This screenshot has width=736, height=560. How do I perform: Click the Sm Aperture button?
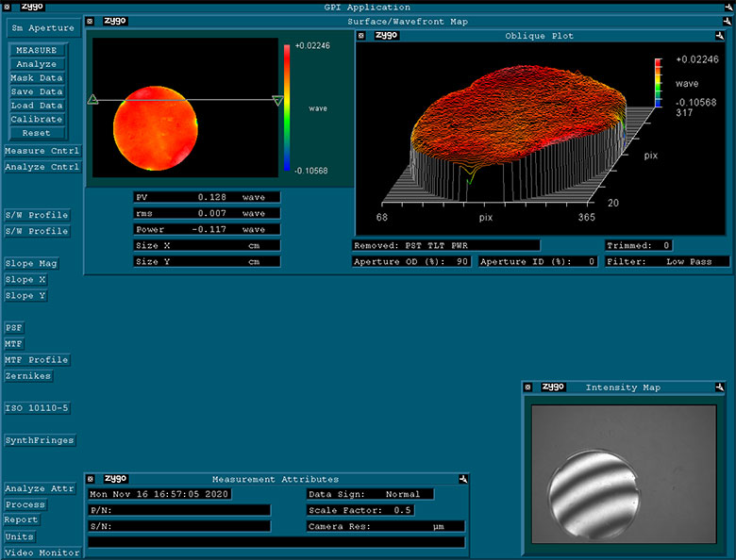pyautogui.click(x=43, y=28)
